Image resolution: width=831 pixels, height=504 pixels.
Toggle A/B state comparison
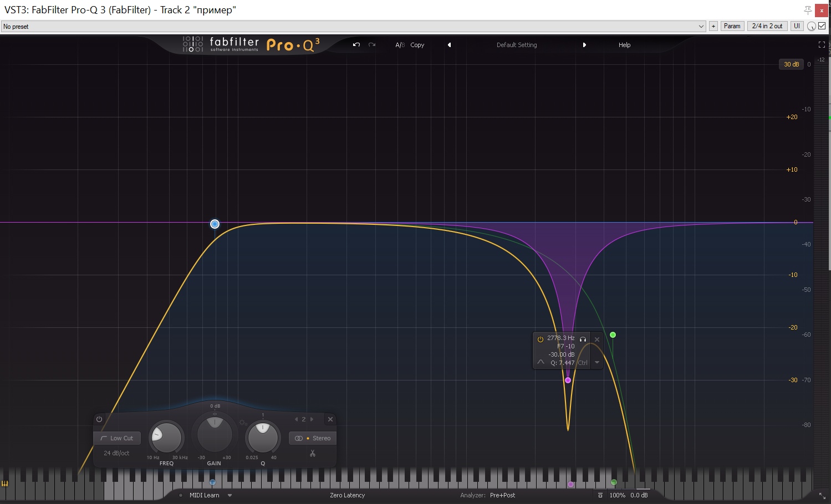point(400,45)
